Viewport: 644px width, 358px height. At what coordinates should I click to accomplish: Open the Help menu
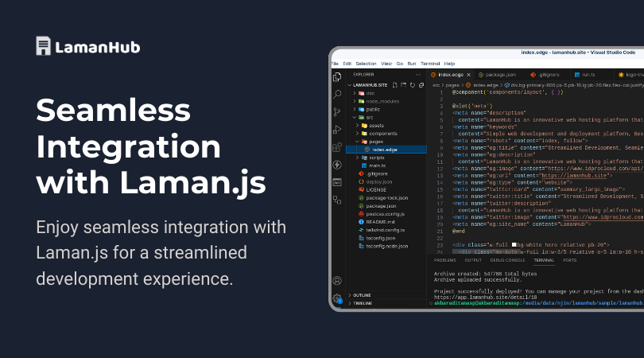coord(449,64)
